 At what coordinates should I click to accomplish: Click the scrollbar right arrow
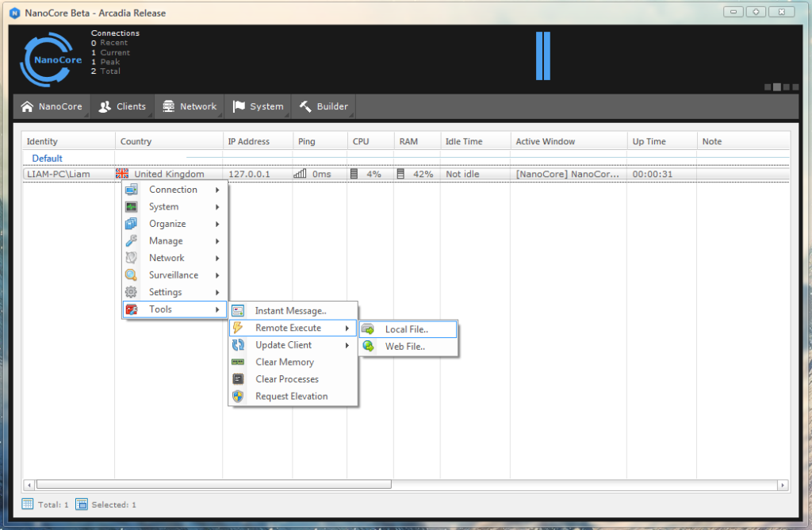pyautogui.click(x=783, y=485)
